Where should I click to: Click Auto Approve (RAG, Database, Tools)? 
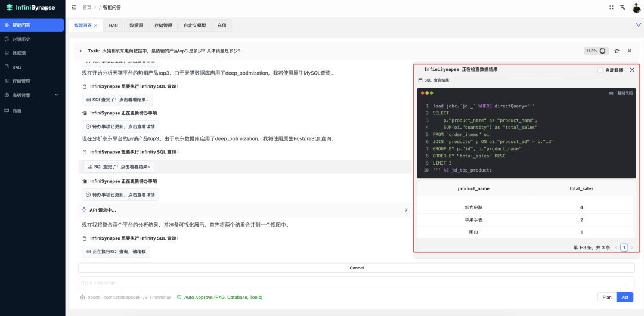(223, 297)
